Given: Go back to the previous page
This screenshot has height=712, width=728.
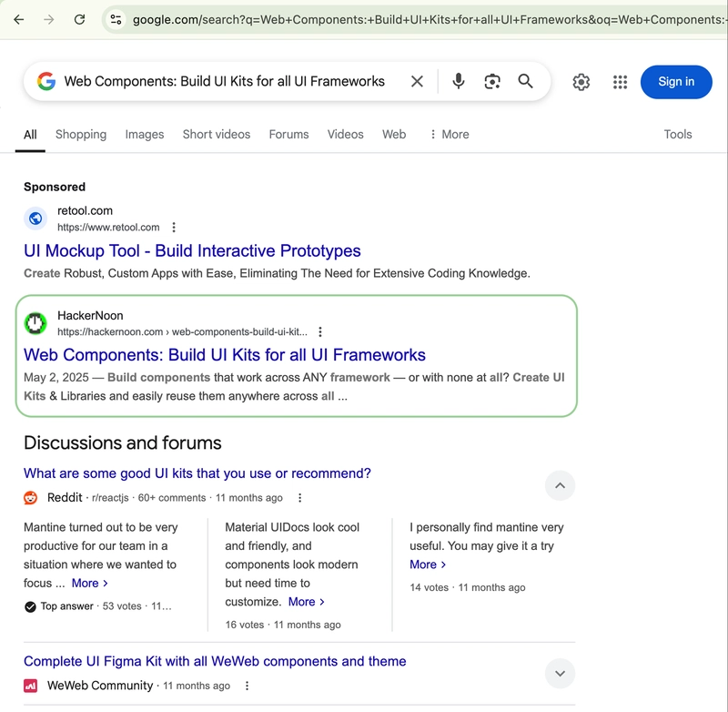Looking at the screenshot, I should (x=18, y=19).
